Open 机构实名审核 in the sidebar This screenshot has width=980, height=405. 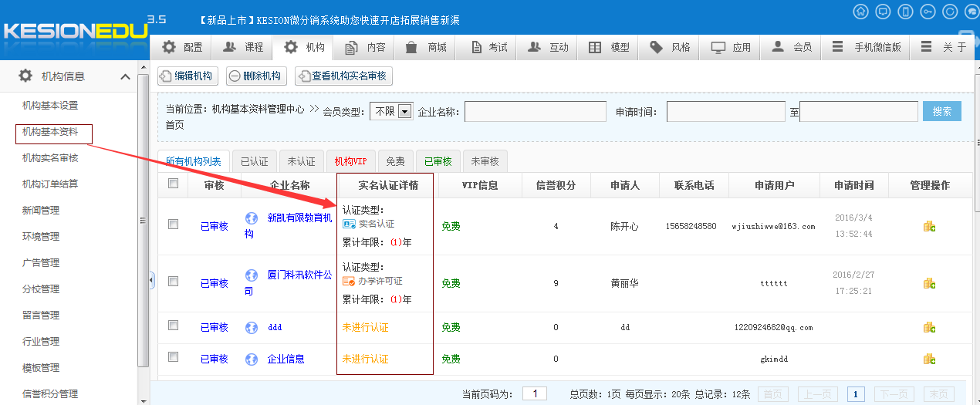pyautogui.click(x=50, y=158)
